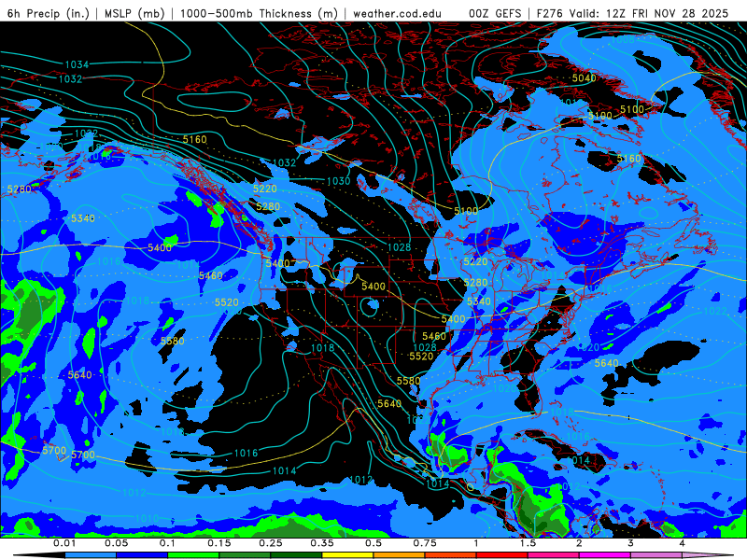
Task: Click the '00Z GEFS' model label
Action: coord(495,13)
